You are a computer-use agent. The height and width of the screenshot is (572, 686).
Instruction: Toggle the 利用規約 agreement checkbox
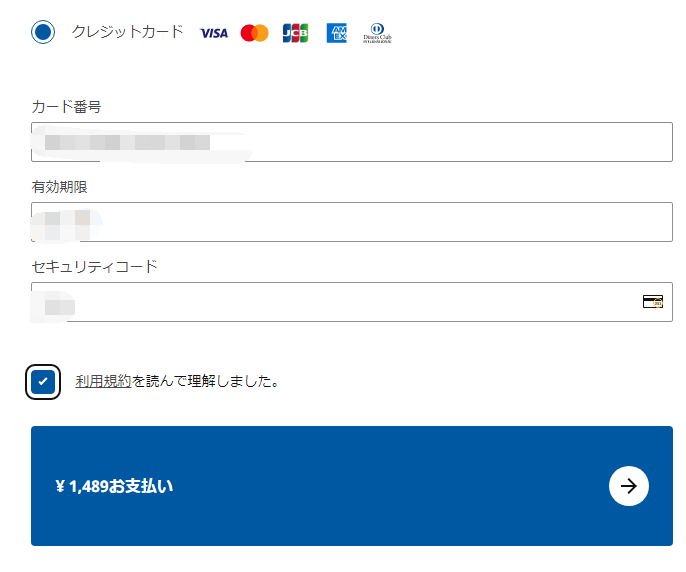click(x=43, y=381)
